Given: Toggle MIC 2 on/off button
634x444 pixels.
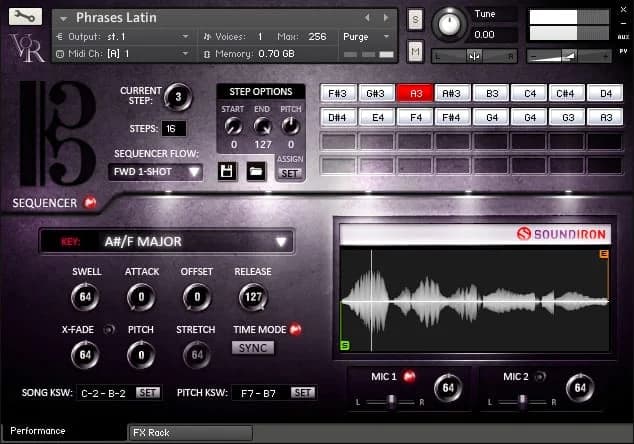Looking at the screenshot, I should 540,376.
